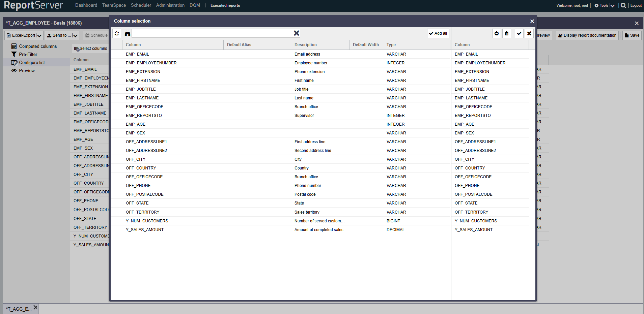
Task: Click the refresh icon in Column selection
Action: [x=117, y=33]
